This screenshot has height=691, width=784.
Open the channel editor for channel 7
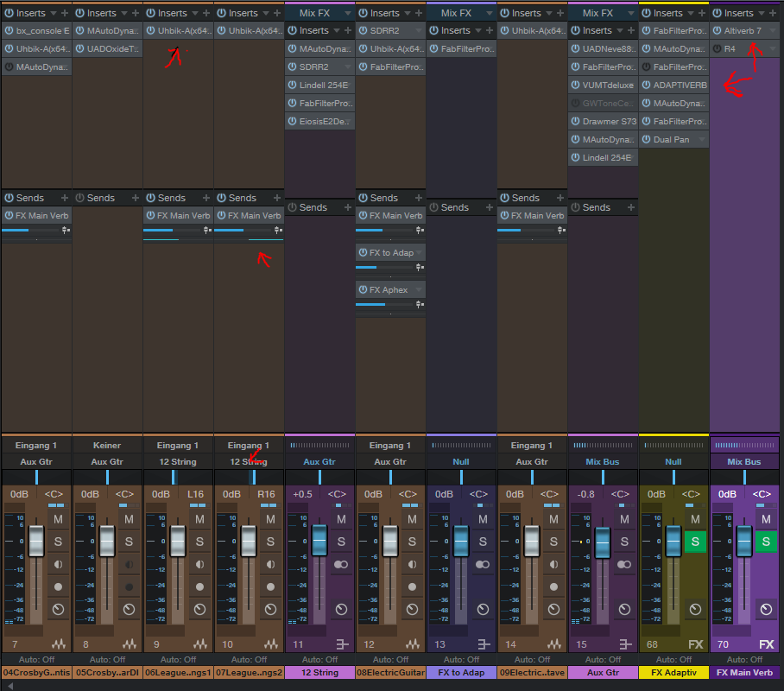[58, 610]
